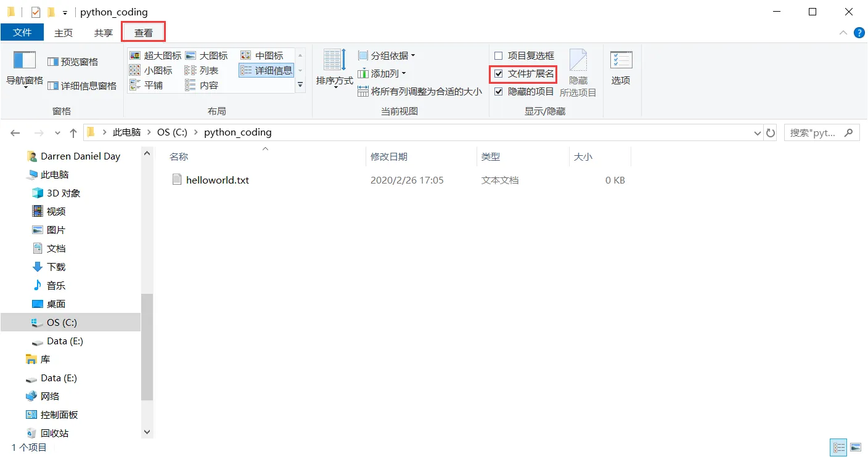Select 中图标 layout
Screen dimensions: 868x457
click(262, 55)
